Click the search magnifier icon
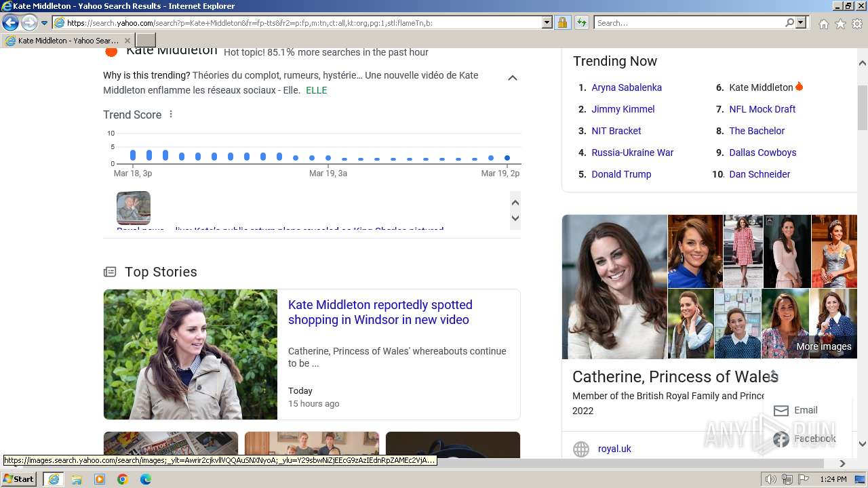 [789, 22]
